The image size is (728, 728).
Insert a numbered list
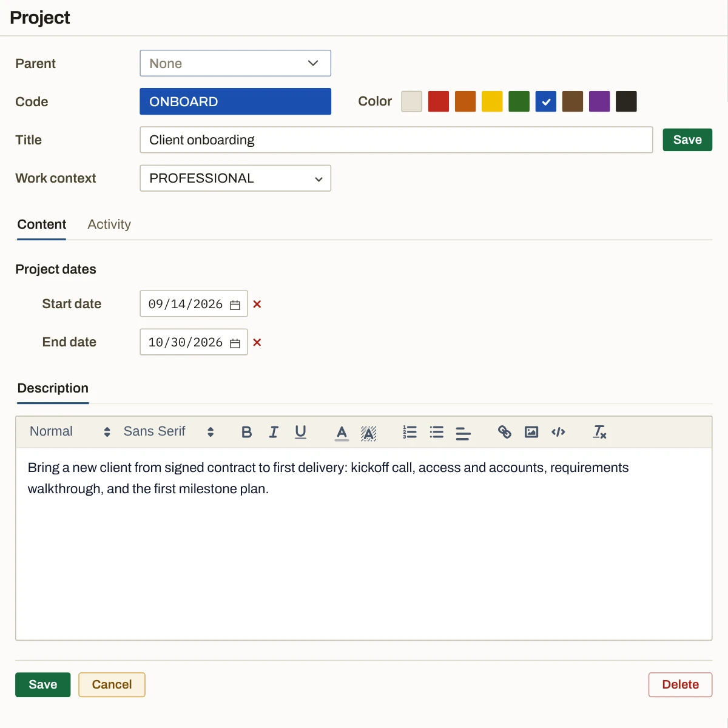[409, 432]
